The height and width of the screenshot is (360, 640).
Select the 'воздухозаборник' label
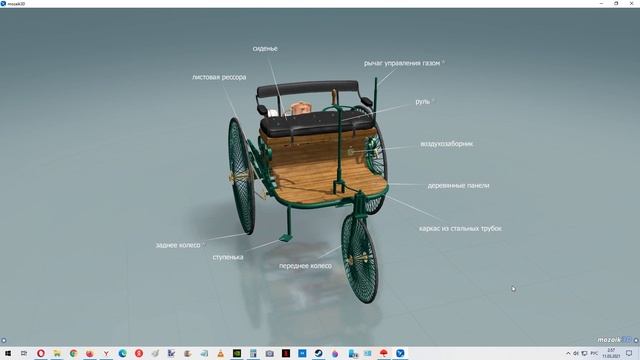[x=447, y=144]
